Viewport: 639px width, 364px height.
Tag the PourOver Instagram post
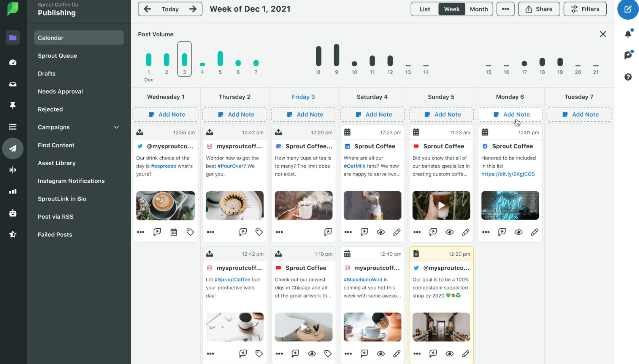tap(259, 232)
